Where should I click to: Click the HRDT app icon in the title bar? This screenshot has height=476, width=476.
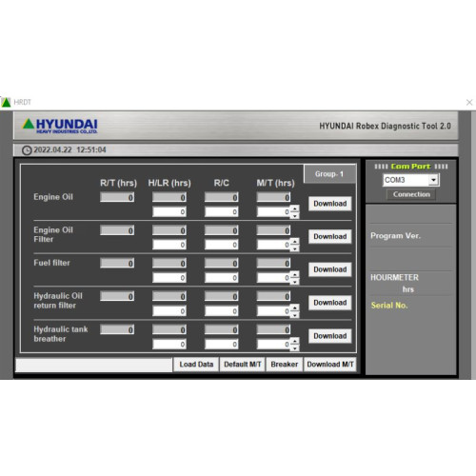pyautogui.click(x=6, y=102)
